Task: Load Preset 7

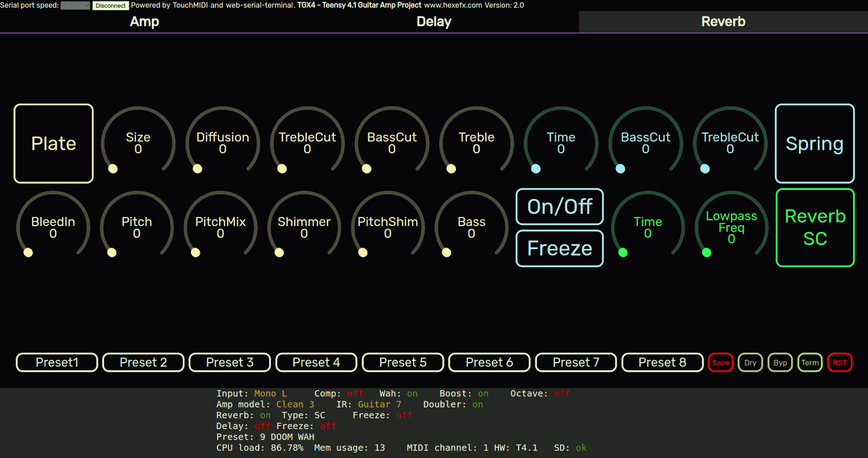Action: click(x=576, y=363)
